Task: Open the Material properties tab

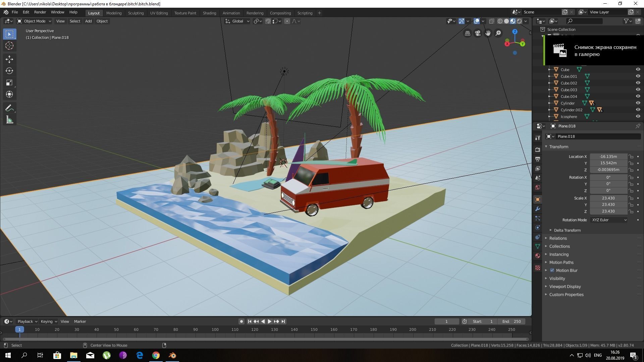Action: (538, 256)
